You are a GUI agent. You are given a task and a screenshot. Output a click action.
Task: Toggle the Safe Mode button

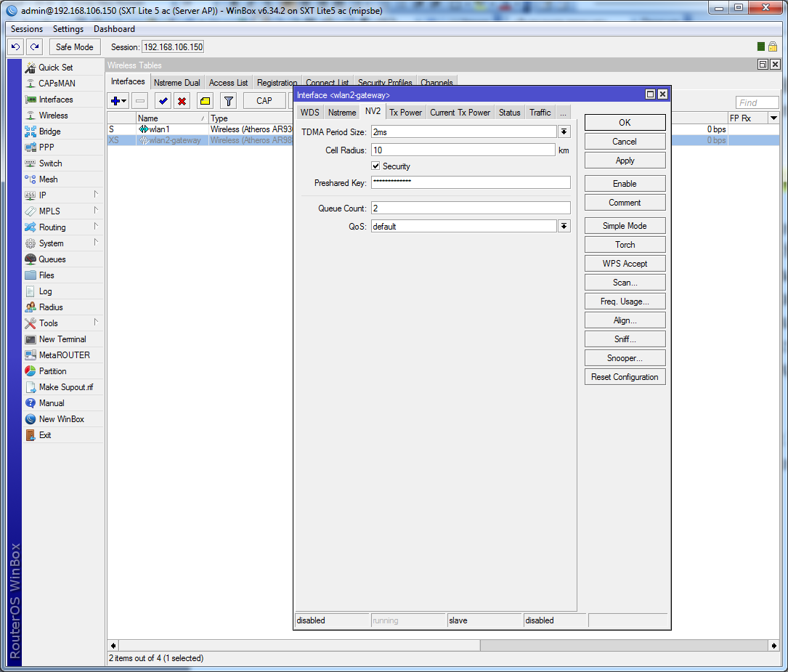coord(74,46)
